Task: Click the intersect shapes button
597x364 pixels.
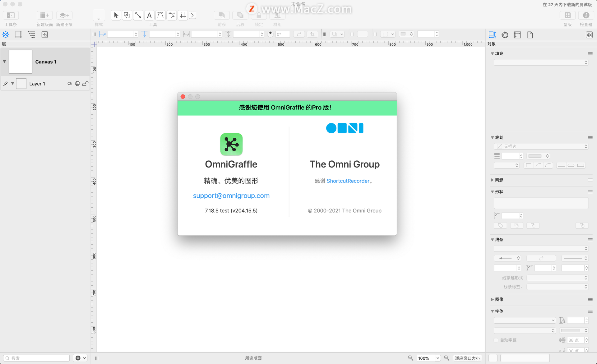Action: click(x=516, y=225)
